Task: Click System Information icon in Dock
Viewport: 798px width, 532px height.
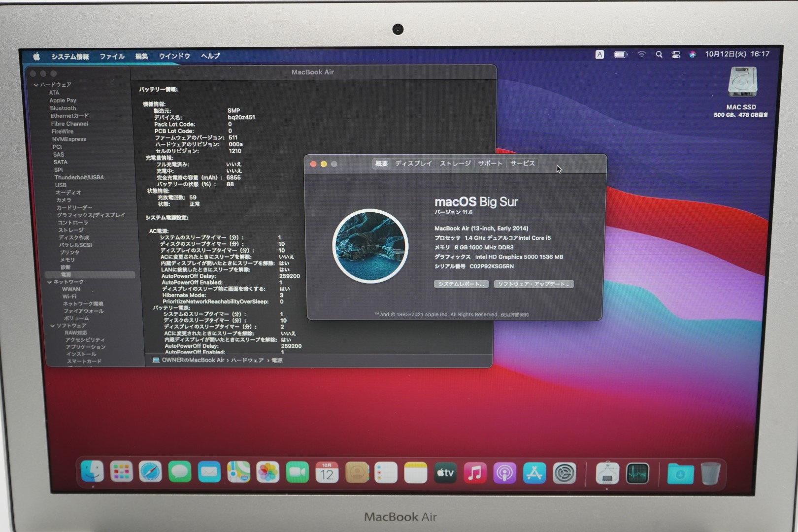Action: point(607,473)
